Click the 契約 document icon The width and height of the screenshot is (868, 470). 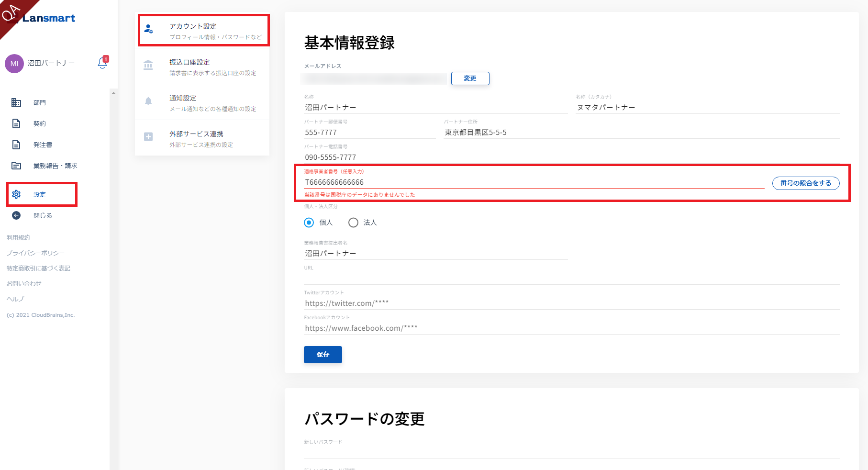click(16, 123)
